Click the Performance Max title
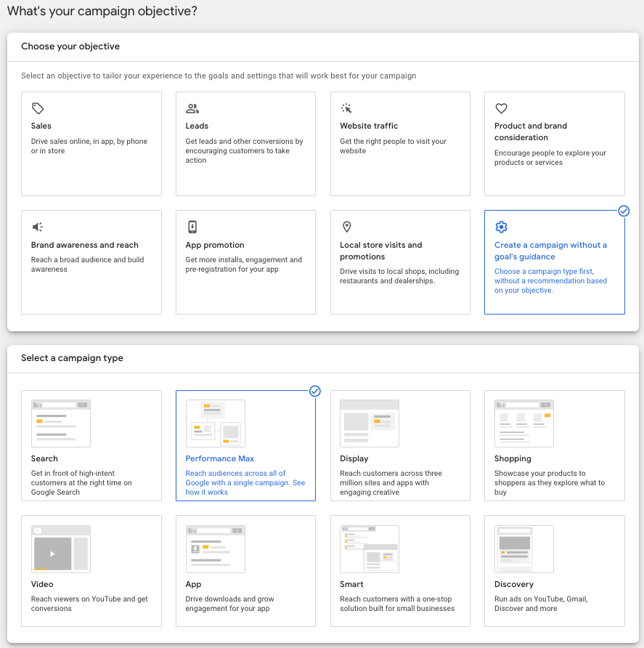The image size is (644, 648). pyautogui.click(x=220, y=458)
